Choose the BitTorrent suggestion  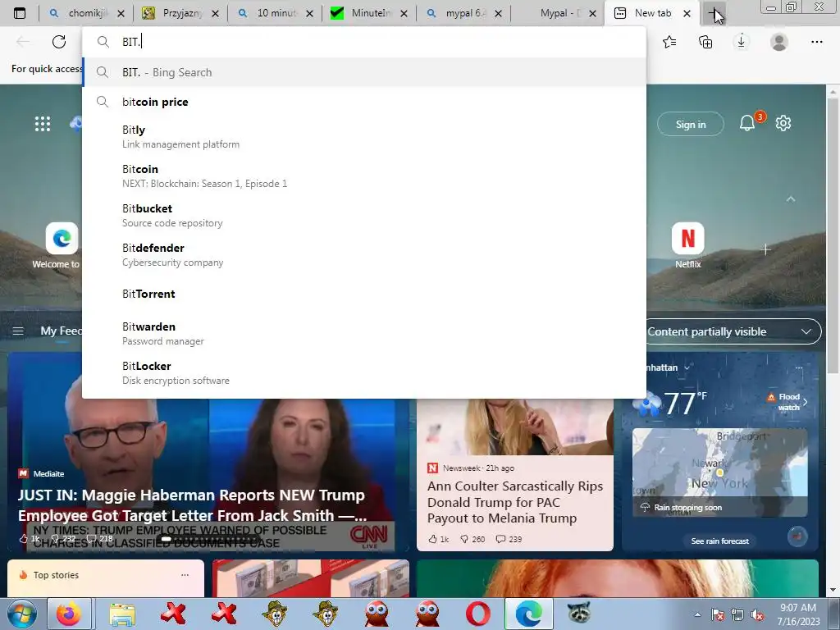[364, 294]
